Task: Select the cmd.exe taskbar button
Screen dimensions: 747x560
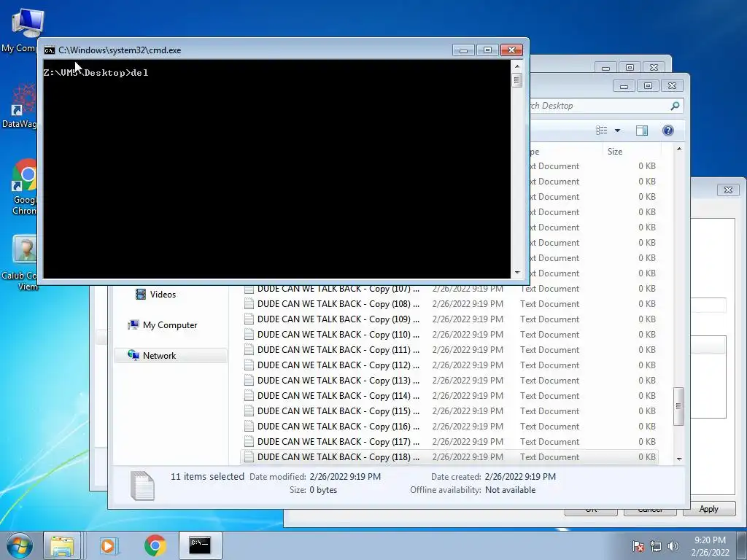Action: [x=200, y=545]
